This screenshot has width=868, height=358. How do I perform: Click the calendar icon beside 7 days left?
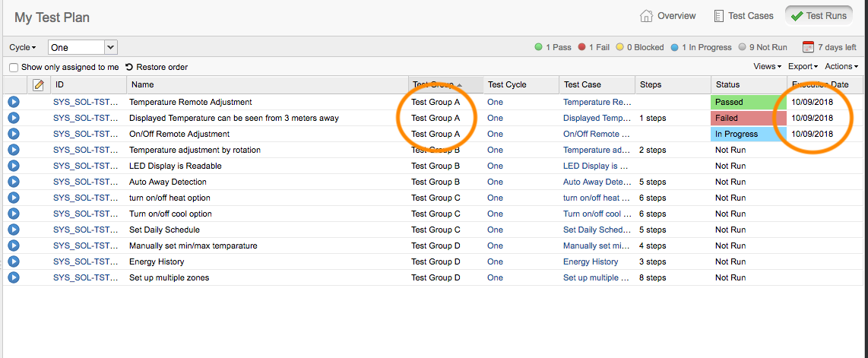[808, 47]
